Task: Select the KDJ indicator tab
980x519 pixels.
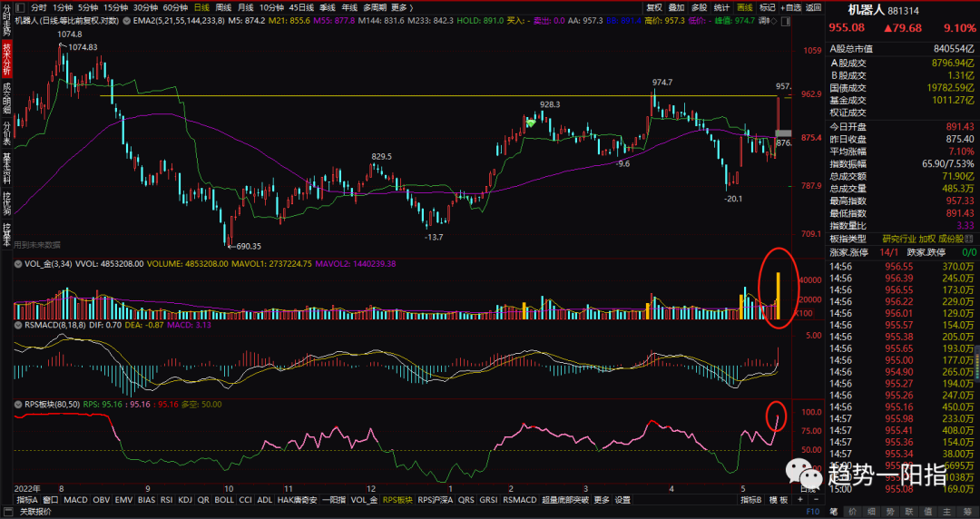Action: pyautogui.click(x=185, y=500)
